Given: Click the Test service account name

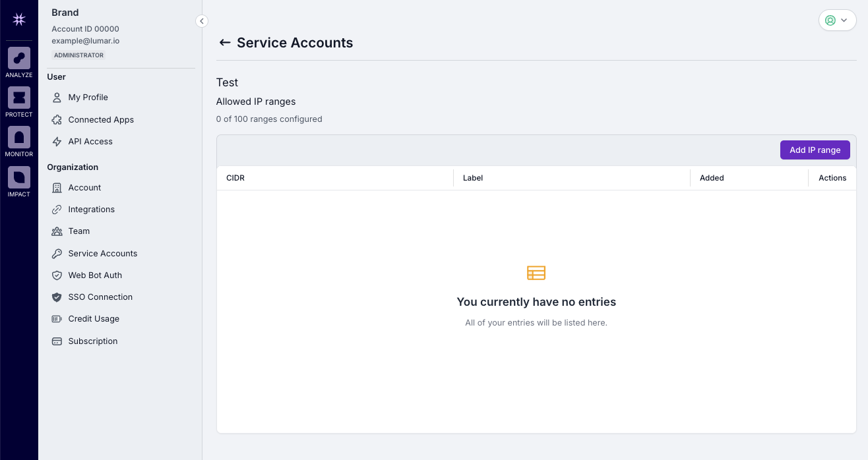Looking at the screenshot, I should coord(227,82).
